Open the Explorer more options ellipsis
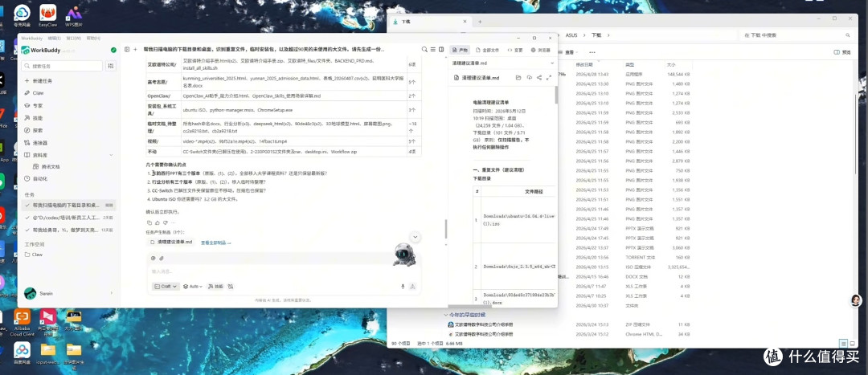 (x=592, y=52)
